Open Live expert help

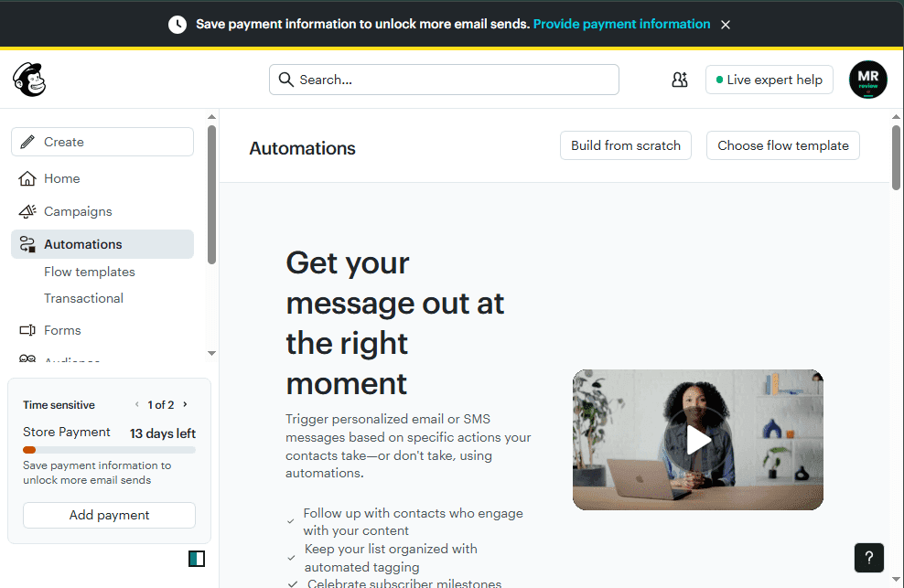click(x=769, y=80)
